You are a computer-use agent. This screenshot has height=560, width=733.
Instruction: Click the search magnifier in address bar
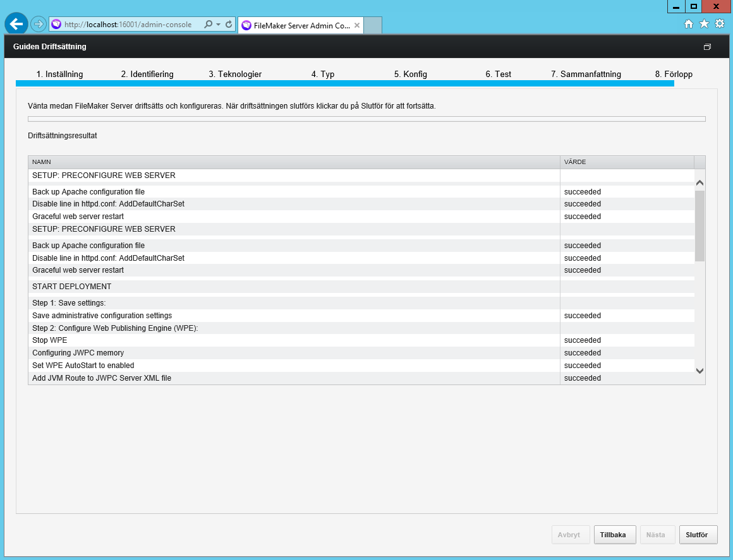[209, 24]
